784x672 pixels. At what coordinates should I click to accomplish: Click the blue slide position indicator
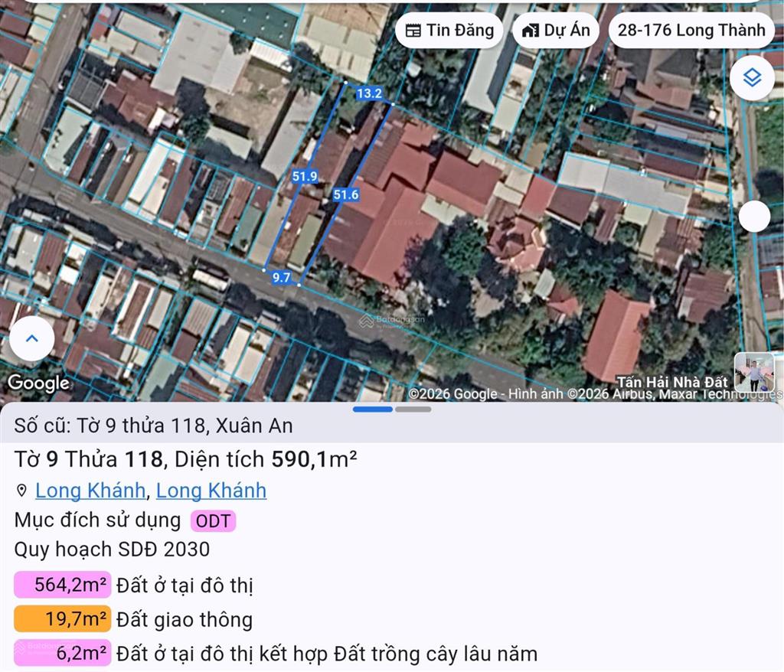pos(374,409)
